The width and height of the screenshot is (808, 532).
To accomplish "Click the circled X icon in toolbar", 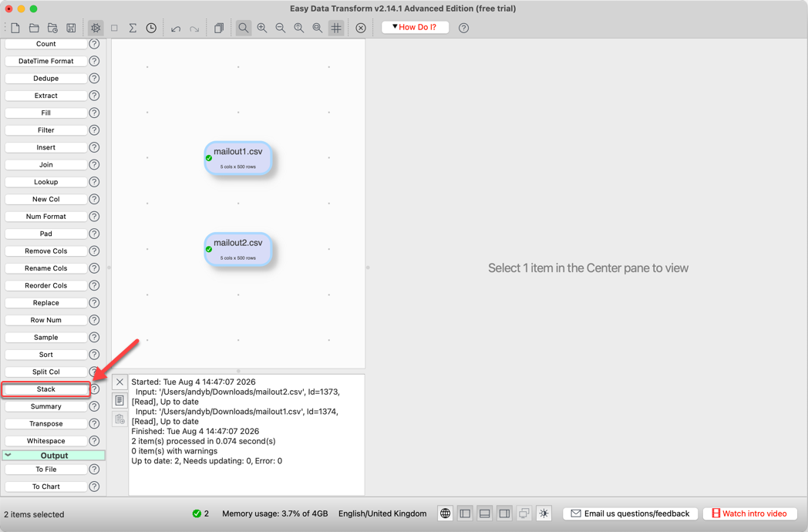I will [361, 28].
